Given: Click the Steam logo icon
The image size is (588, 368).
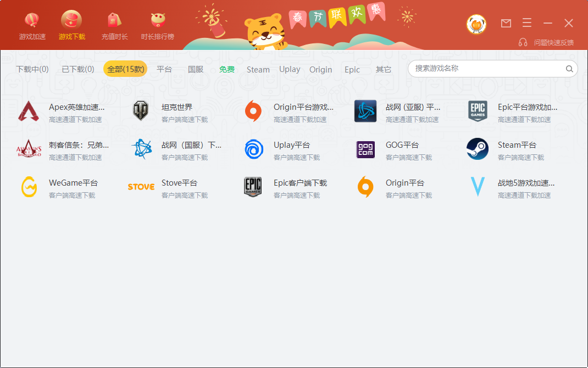Looking at the screenshot, I should point(478,149).
